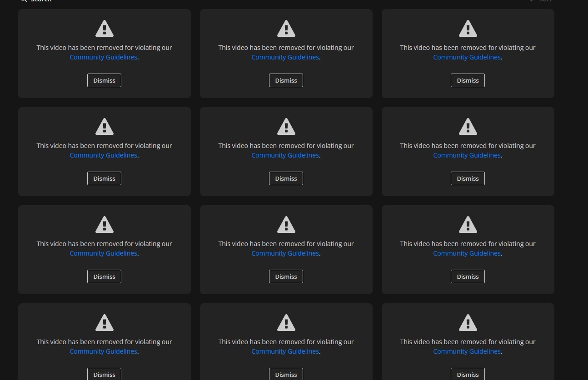588x380 pixels.
Task: Dismiss second row's middle removed-video card
Action: click(286, 178)
